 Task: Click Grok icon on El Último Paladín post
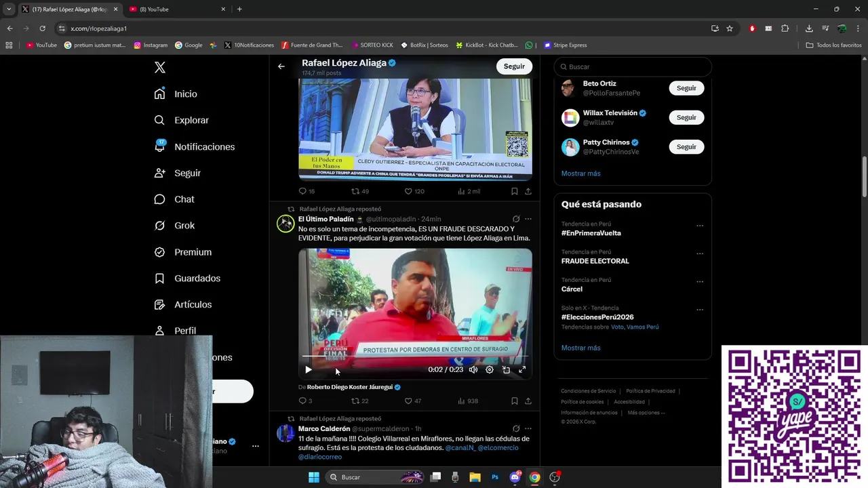click(516, 219)
